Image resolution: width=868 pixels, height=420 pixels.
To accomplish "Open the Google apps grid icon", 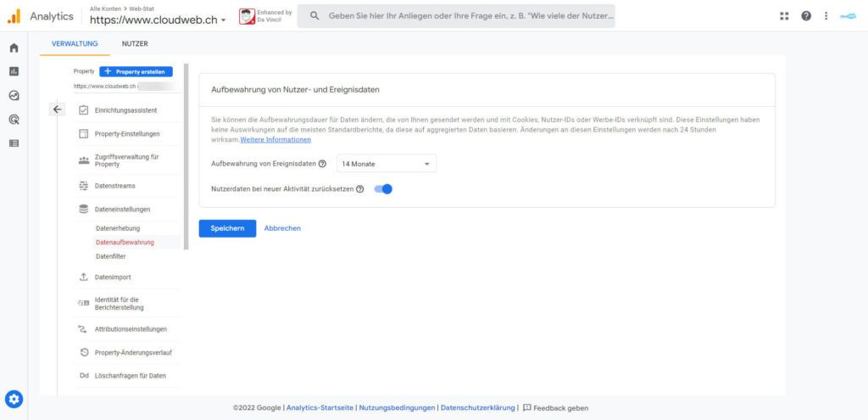I will [x=784, y=16].
